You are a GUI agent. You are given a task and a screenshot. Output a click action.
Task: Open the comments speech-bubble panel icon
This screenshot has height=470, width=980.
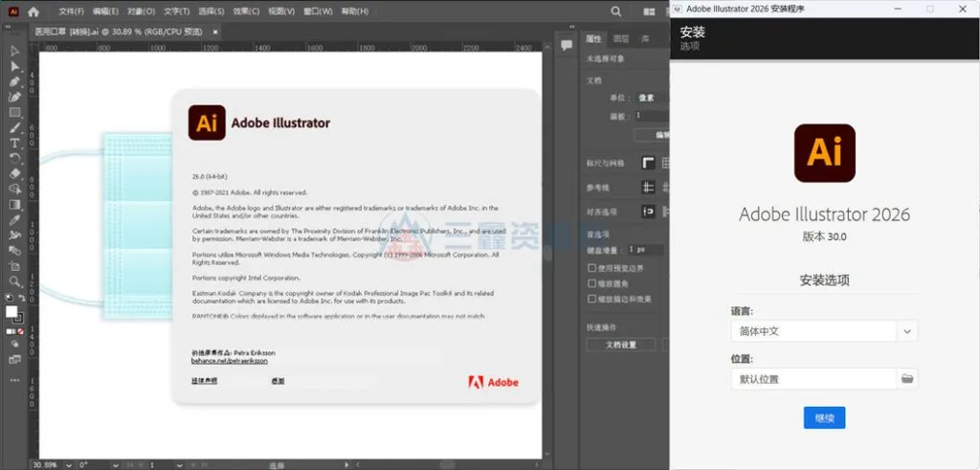tap(567, 46)
